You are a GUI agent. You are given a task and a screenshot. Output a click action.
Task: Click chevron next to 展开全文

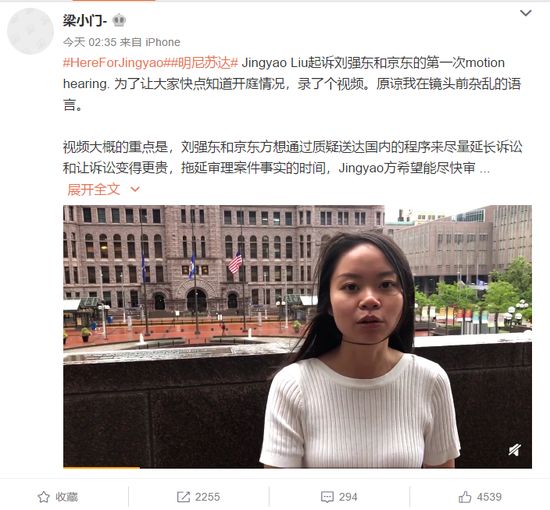[135, 189]
